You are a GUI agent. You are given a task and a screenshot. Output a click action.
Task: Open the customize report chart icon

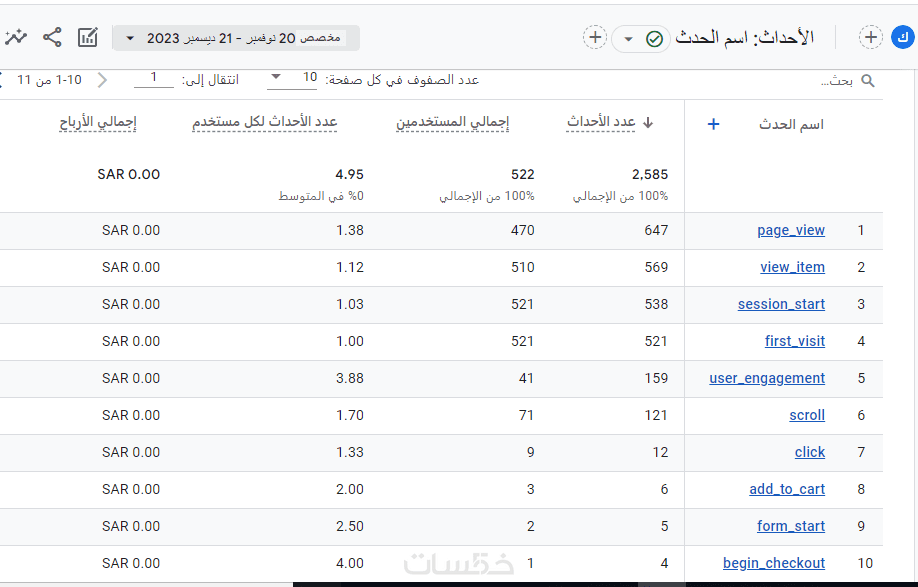point(88,37)
